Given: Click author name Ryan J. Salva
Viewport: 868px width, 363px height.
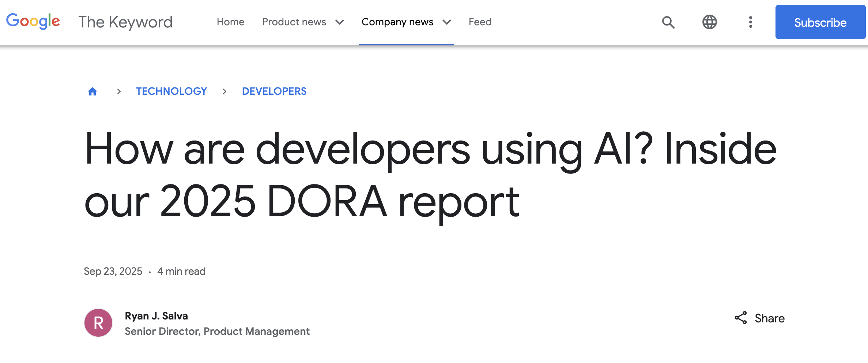Looking at the screenshot, I should 156,316.
